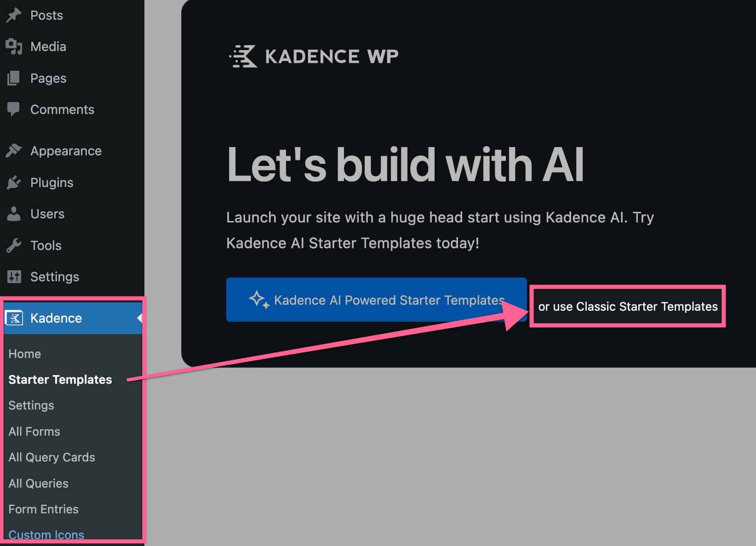Collapse the Kadence submenu arrow

[139, 318]
